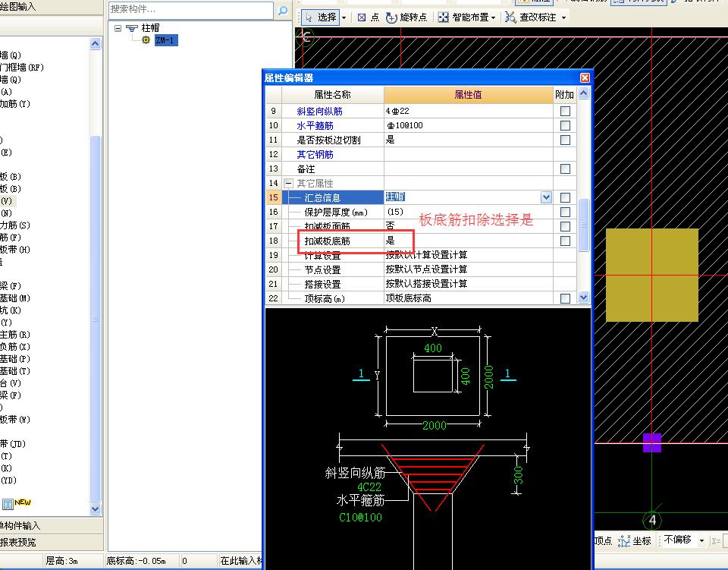Click the 柱帽 funnel icon in tree
This screenshot has width=728, height=570.
[x=131, y=28]
